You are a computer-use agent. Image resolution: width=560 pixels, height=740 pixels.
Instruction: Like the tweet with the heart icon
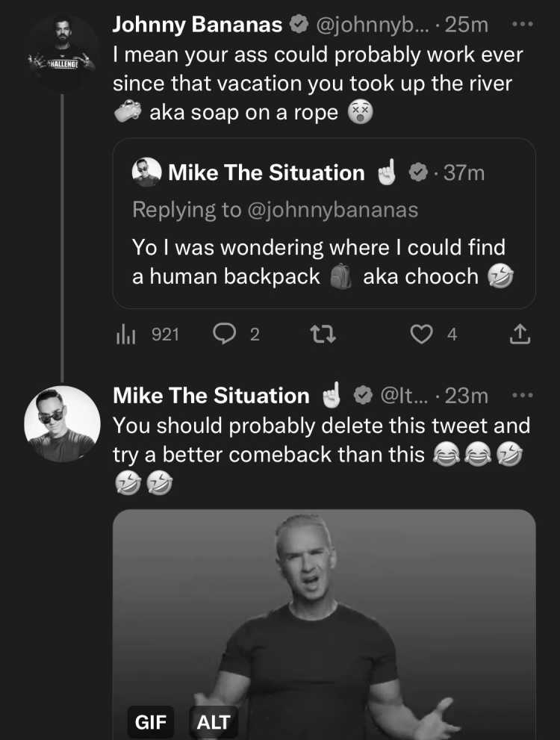421,335
